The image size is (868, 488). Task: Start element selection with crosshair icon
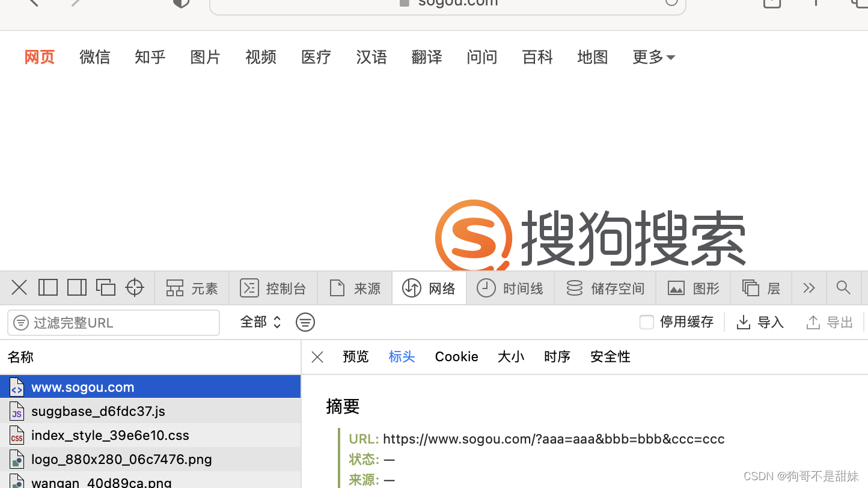pyautogui.click(x=135, y=288)
